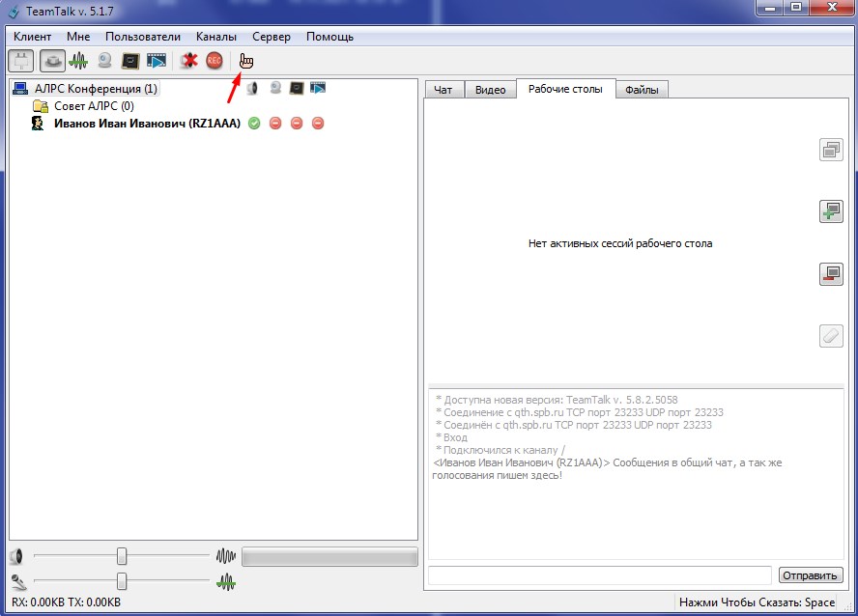Open the Сервер menu
The width and height of the screenshot is (858, 616).
[x=272, y=37]
